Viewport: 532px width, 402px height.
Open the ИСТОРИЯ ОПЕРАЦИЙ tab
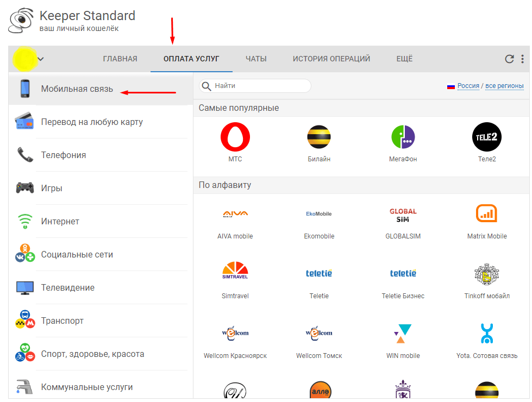point(331,59)
